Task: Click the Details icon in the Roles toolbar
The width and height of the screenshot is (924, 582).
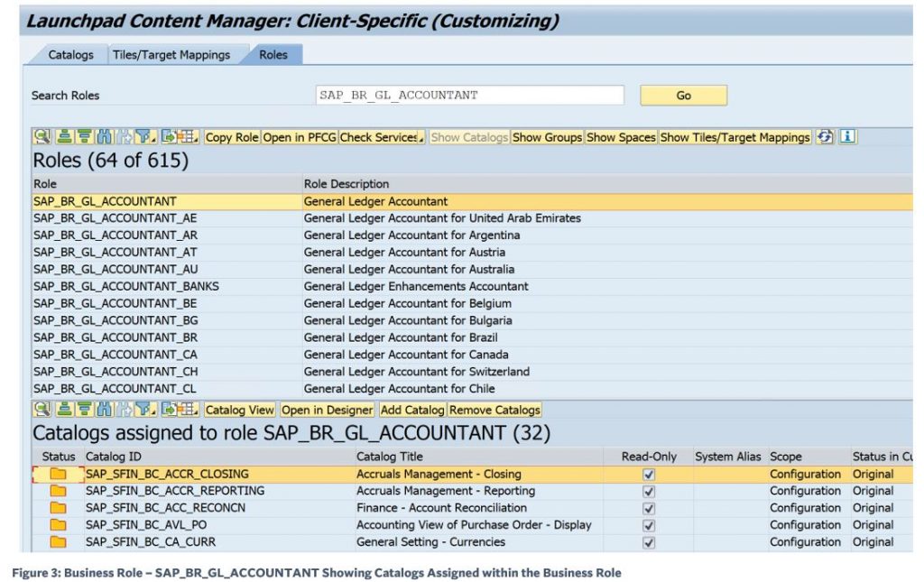Action: click(x=42, y=136)
